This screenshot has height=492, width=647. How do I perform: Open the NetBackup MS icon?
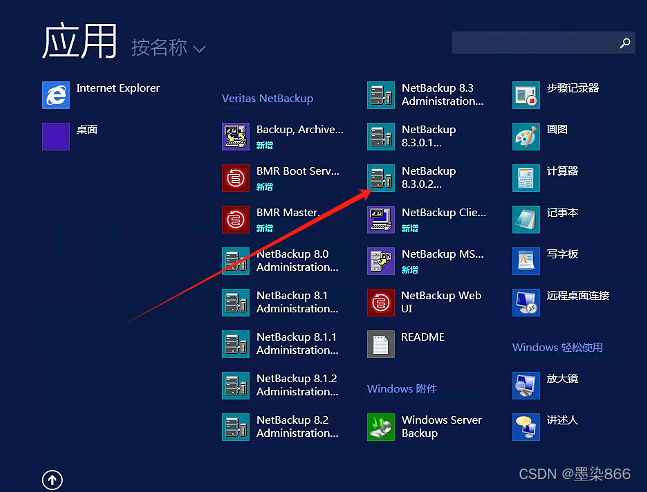[381, 261]
